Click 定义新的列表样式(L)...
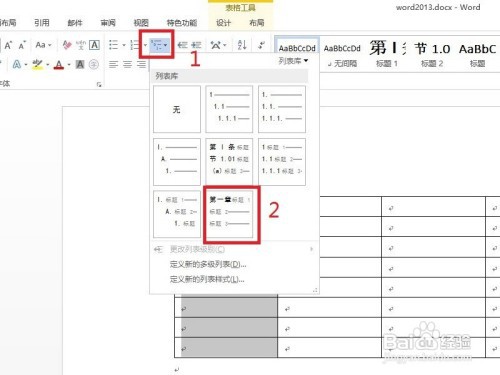 tap(207, 279)
